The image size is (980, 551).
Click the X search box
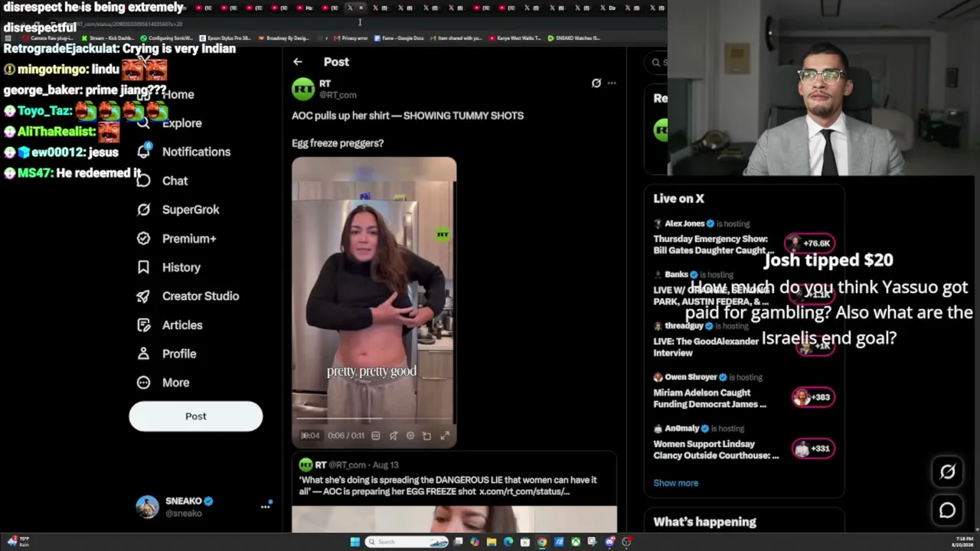(x=657, y=62)
